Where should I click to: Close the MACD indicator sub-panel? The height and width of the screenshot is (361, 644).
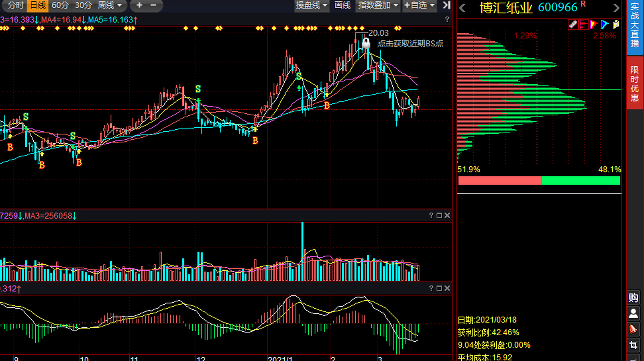coord(447,288)
